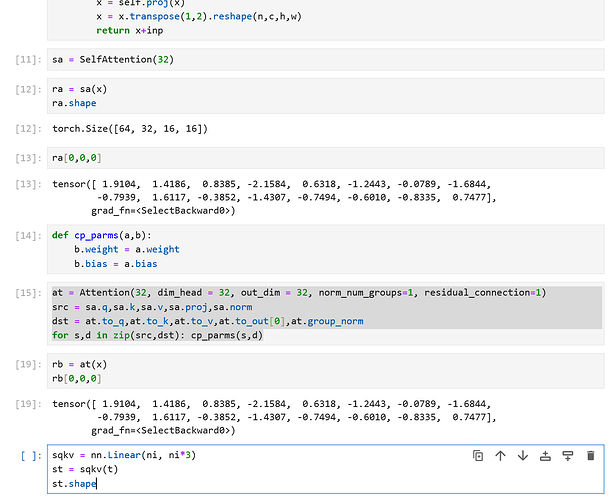Click the ra[0,0,0] code cell
611x500 pixels.
point(300,158)
